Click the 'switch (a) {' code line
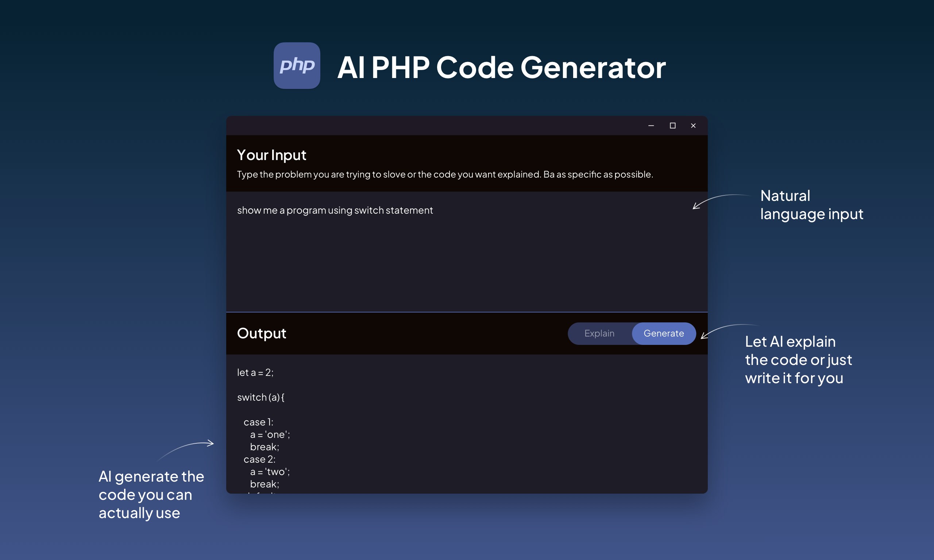Screen dimensions: 934x560 [x=260, y=397]
